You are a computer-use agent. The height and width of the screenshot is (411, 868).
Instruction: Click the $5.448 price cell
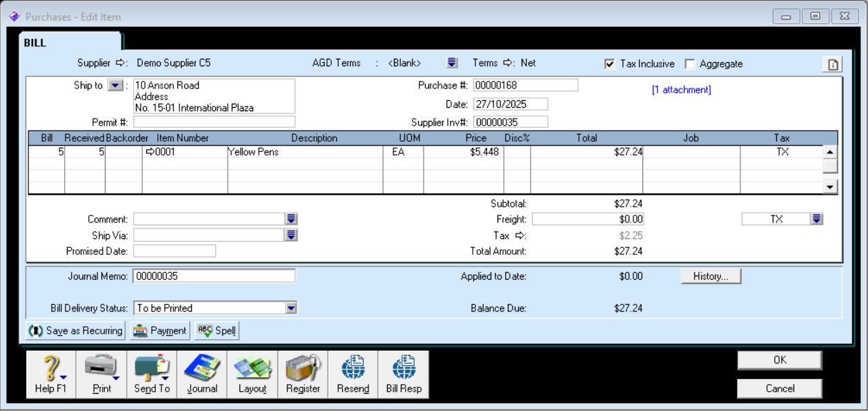click(464, 152)
